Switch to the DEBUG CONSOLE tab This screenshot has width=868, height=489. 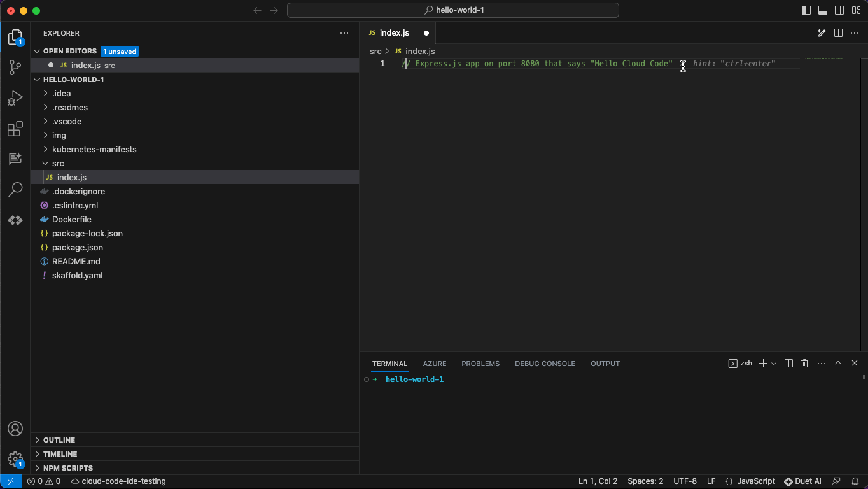pyautogui.click(x=545, y=363)
